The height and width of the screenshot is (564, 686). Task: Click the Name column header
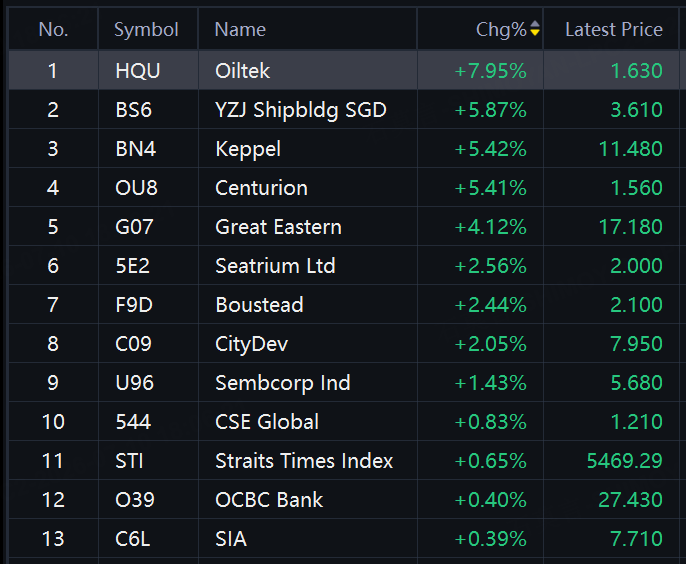click(x=240, y=30)
